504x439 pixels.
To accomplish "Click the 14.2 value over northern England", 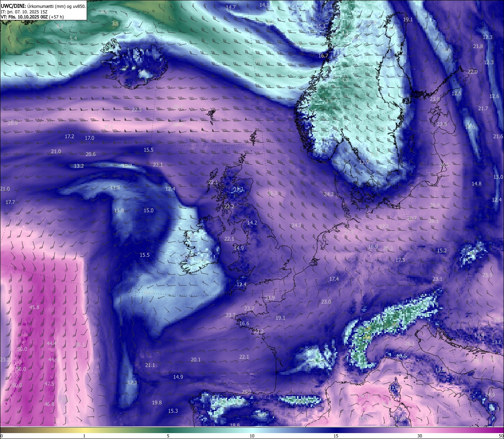I will tap(252, 222).
